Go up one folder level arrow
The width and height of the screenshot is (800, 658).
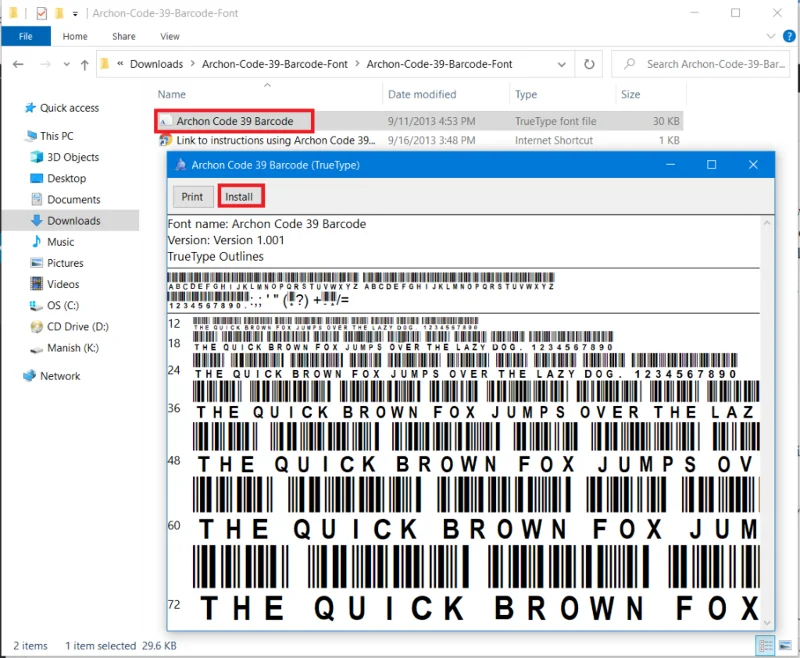[84, 64]
